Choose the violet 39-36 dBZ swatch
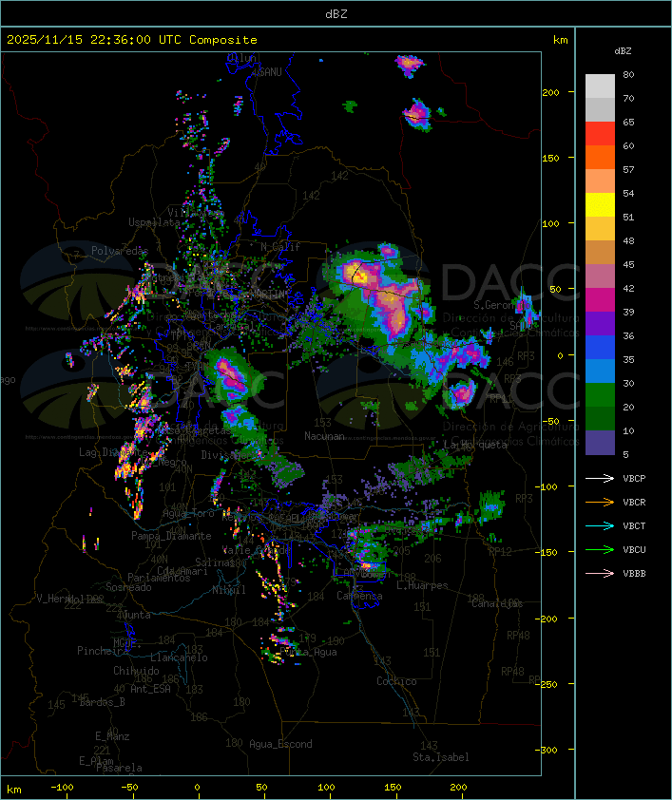Viewport: 672px width, 800px height. pos(600,323)
